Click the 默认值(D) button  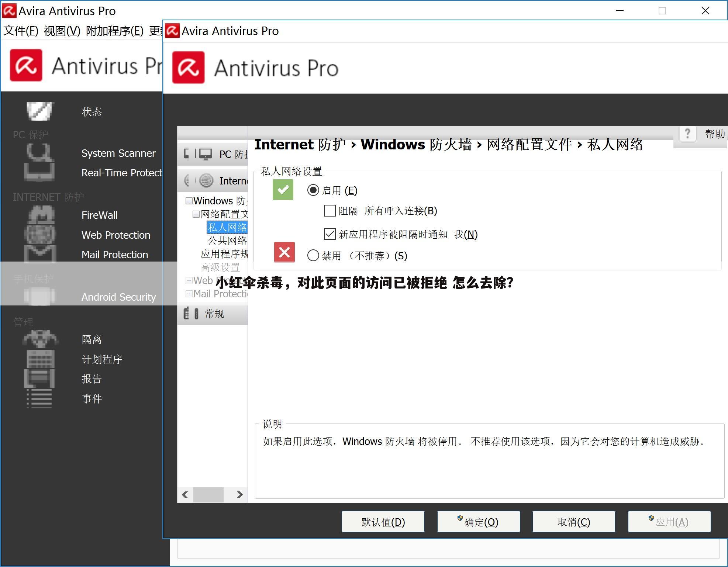tap(383, 522)
